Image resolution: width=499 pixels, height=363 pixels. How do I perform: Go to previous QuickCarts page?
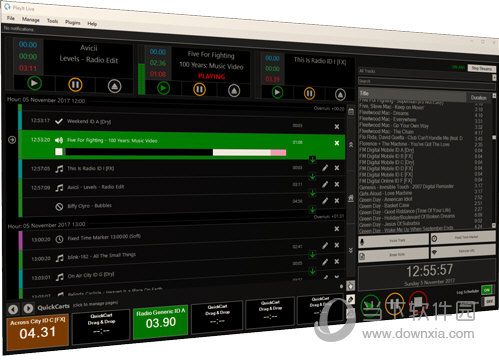[13, 309]
